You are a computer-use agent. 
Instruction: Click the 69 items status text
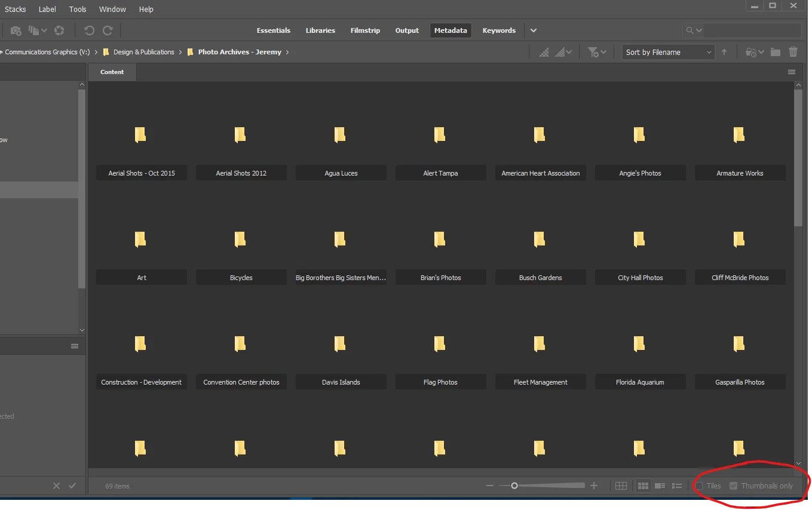click(x=117, y=486)
